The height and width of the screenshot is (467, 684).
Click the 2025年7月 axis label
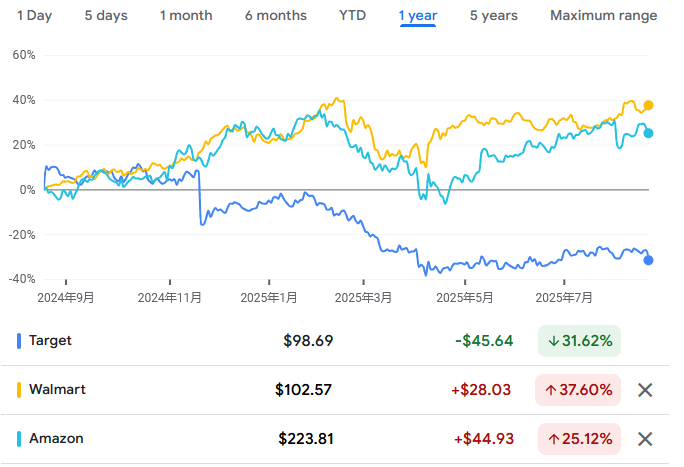click(x=564, y=298)
